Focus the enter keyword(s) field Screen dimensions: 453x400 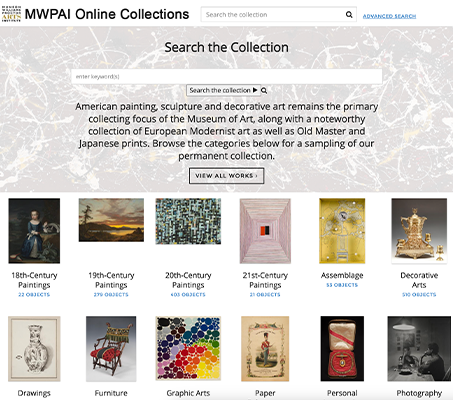[227, 76]
